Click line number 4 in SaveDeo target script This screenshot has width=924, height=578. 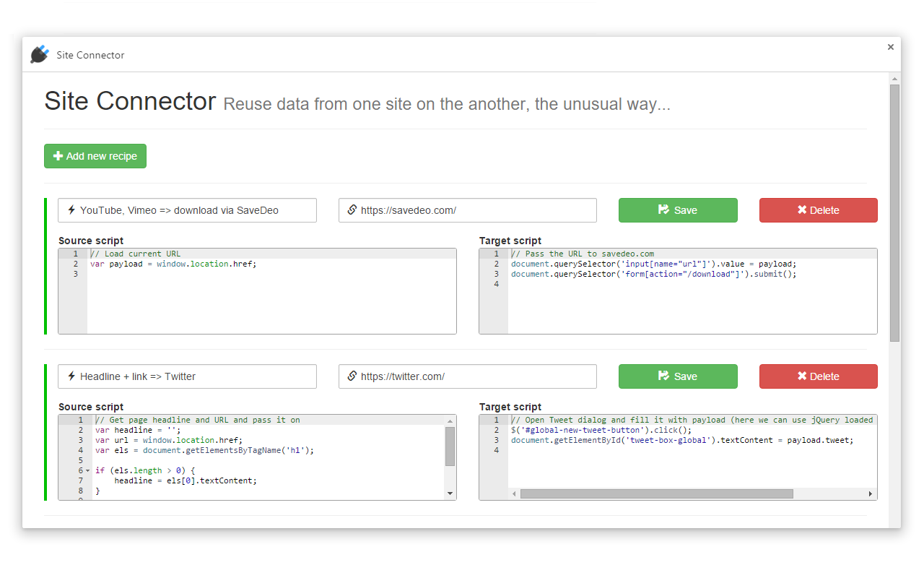tap(496, 284)
